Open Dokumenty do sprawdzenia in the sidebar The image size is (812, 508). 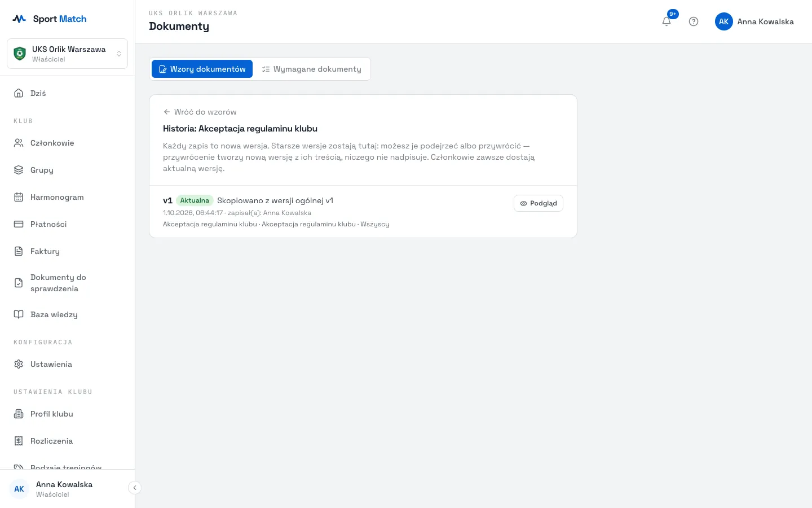click(x=67, y=283)
